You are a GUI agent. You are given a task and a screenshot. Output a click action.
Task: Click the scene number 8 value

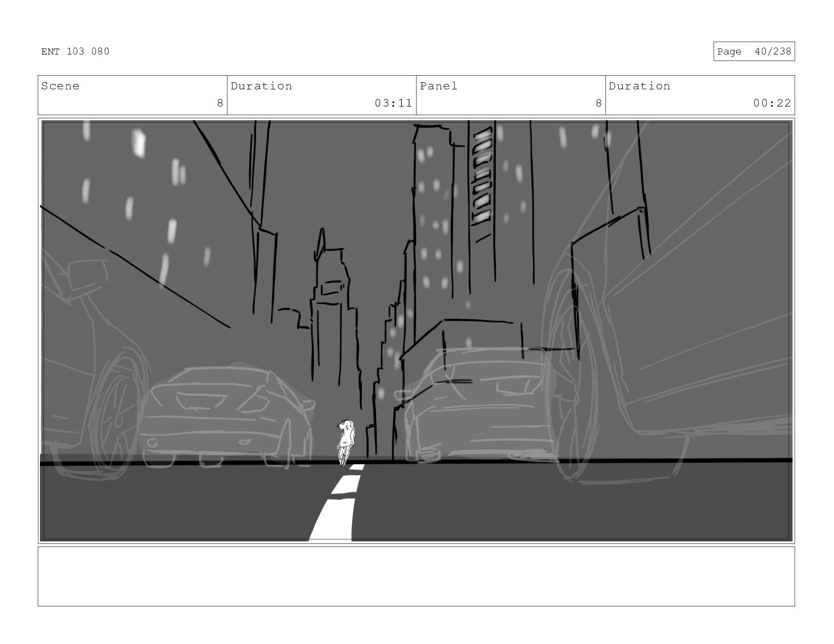(x=220, y=103)
